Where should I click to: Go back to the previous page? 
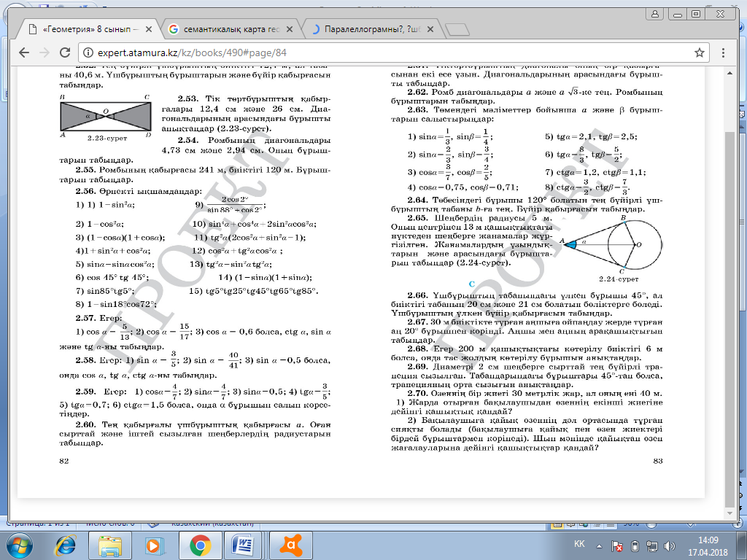[24, 52]
